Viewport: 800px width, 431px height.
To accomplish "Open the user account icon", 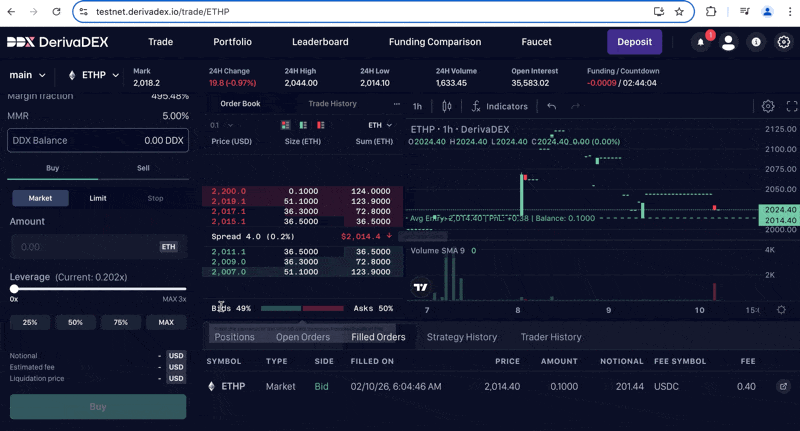I will coord(728,42).
